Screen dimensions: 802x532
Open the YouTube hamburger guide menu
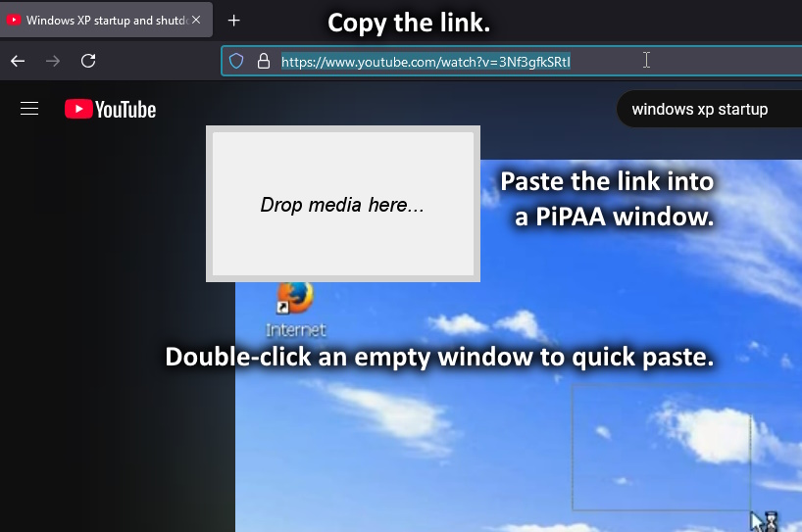29,109
